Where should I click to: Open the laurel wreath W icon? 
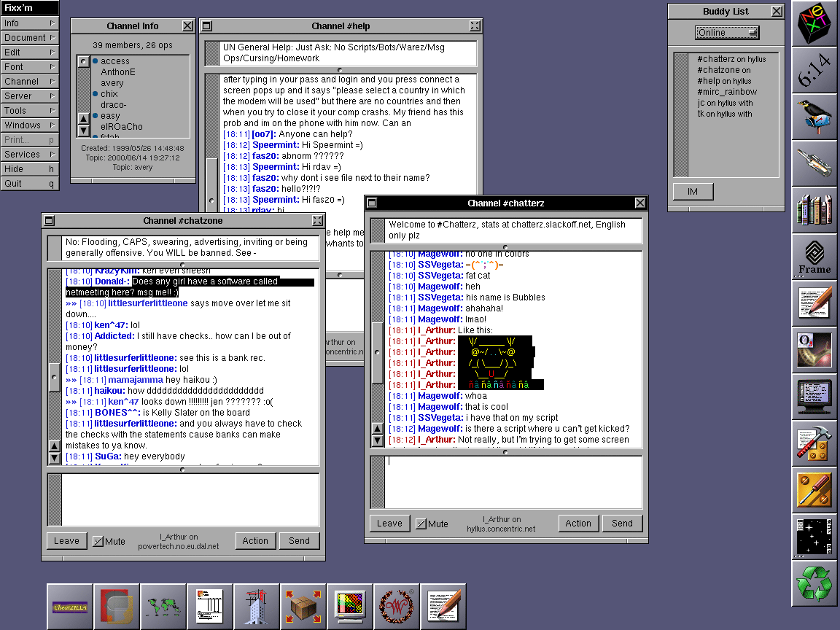(x=397, y=607)
